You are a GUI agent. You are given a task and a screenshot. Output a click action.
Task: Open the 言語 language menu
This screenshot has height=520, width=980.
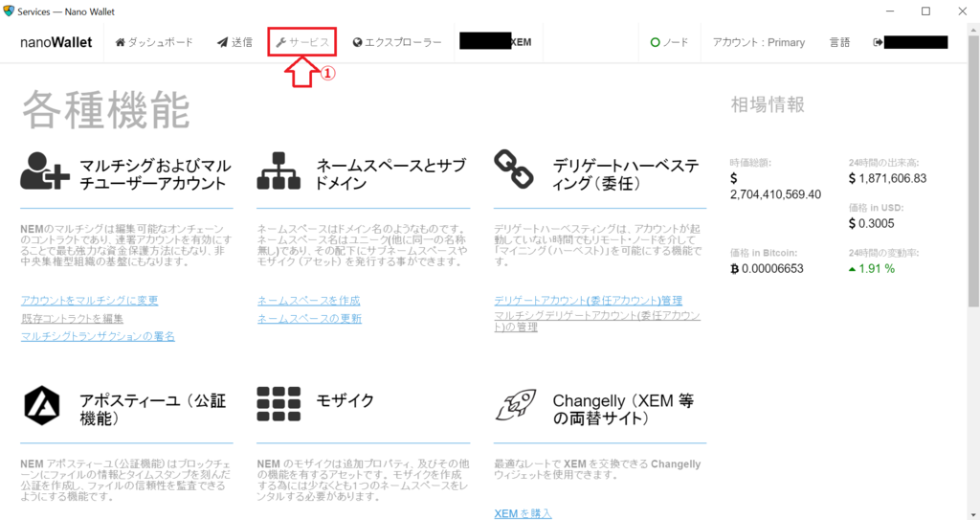[839, 42]
